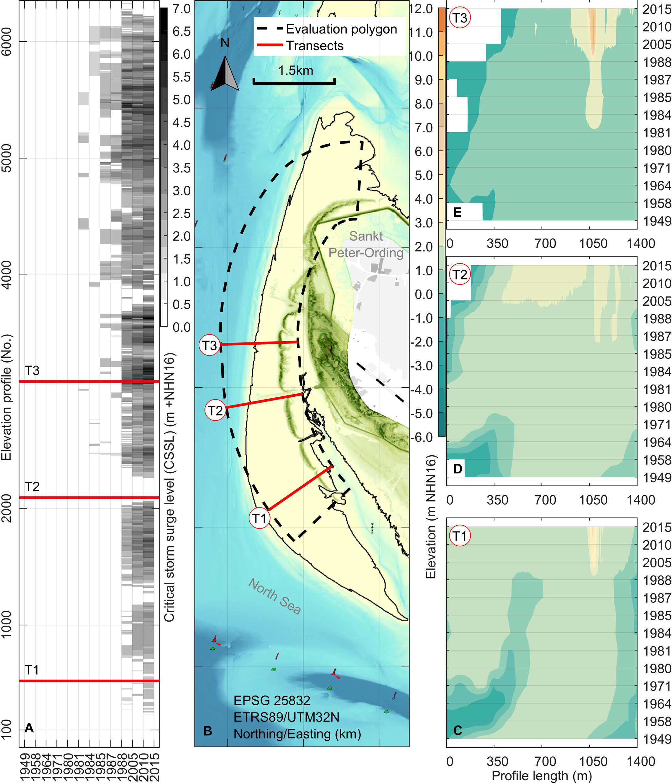Image resolution: width=672 pixels, height=784 pixels.
Task: Click the grayscale CSSL colorbar
Action: tap(164, 167)
